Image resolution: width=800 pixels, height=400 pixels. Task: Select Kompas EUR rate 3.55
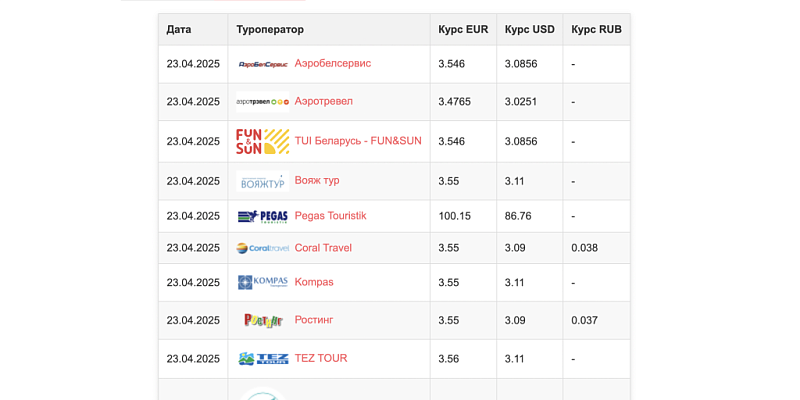448,283
